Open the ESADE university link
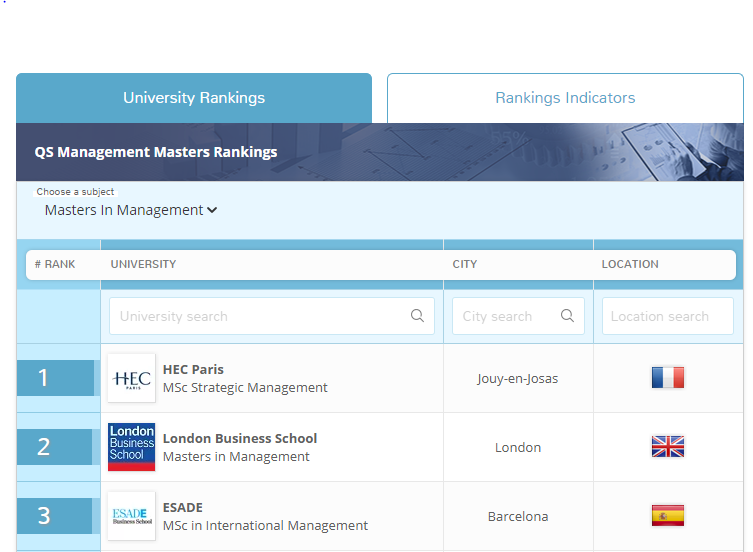Screen dimensions: 753x552 [182, 508]
